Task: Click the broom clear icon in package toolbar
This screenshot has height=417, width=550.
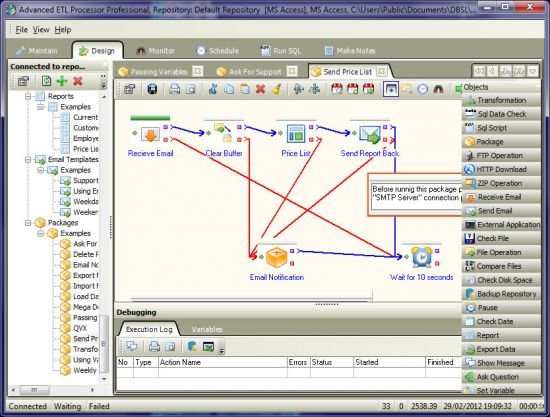Action: tap(276, 89)
